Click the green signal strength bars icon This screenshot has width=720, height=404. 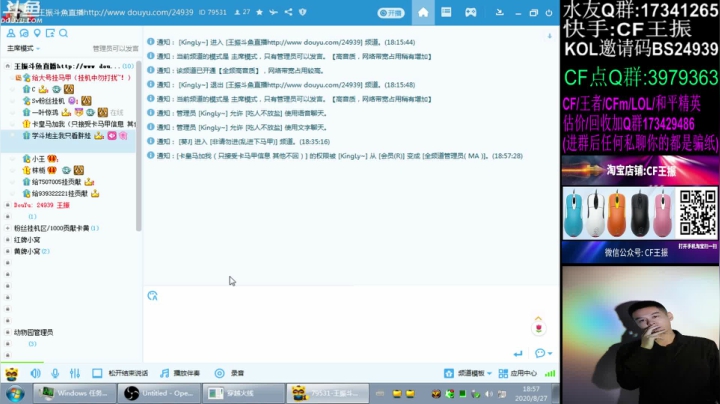550,373
